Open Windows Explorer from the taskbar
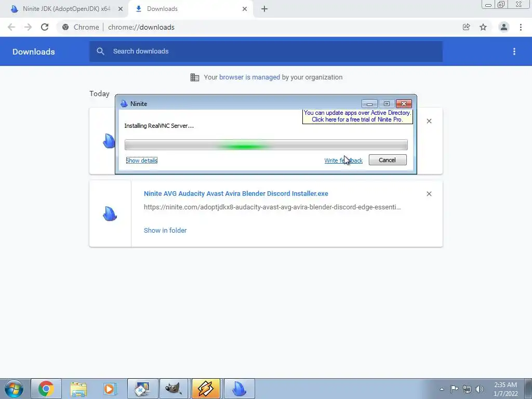Screen dimensions: 532x399 click(78, 389)
